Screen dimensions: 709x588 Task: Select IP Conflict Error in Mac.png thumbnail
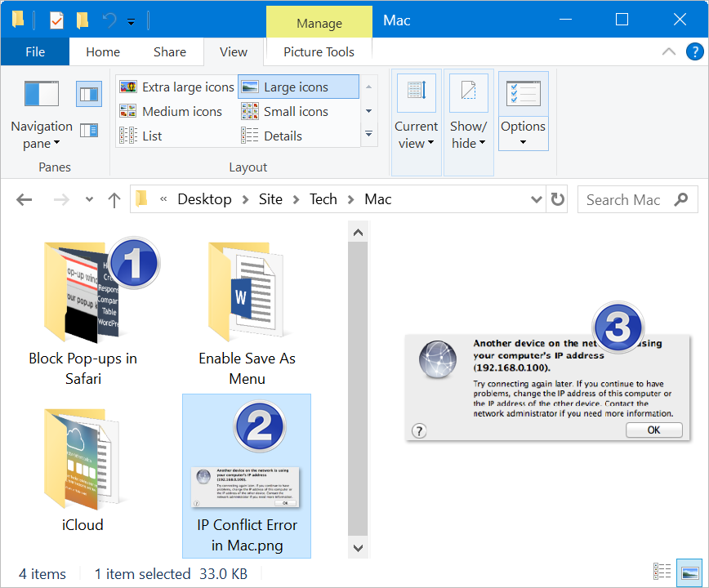click(x=247, y=476)
